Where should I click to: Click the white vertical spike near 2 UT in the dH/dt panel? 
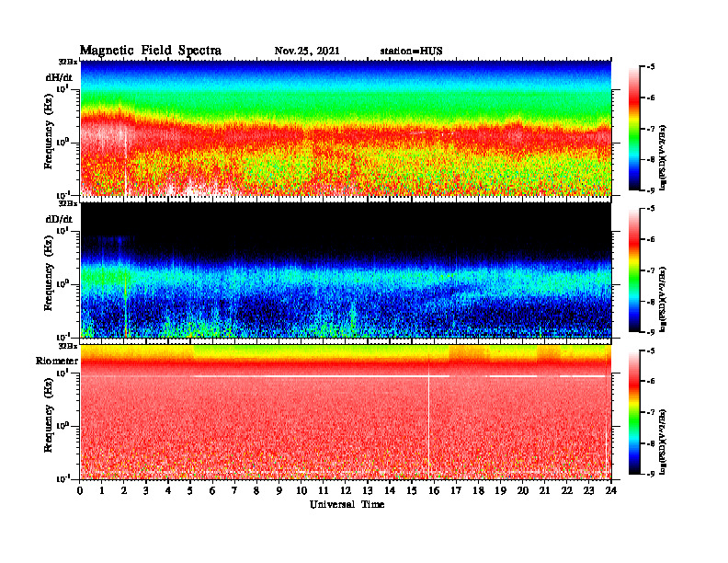coord(126,160)
